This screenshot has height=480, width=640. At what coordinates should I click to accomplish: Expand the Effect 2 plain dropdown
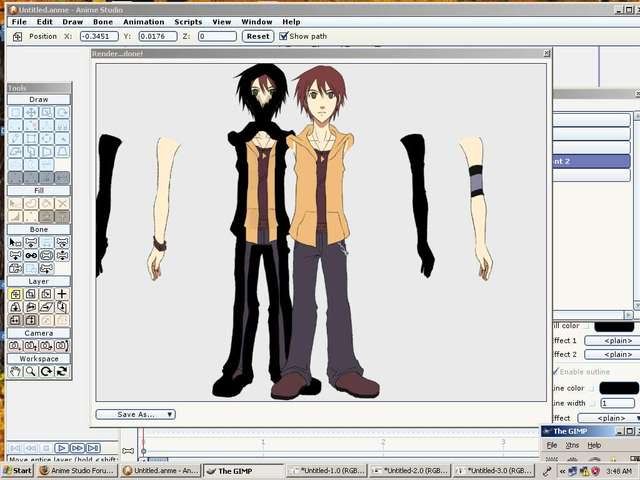(x=612, y=354)
